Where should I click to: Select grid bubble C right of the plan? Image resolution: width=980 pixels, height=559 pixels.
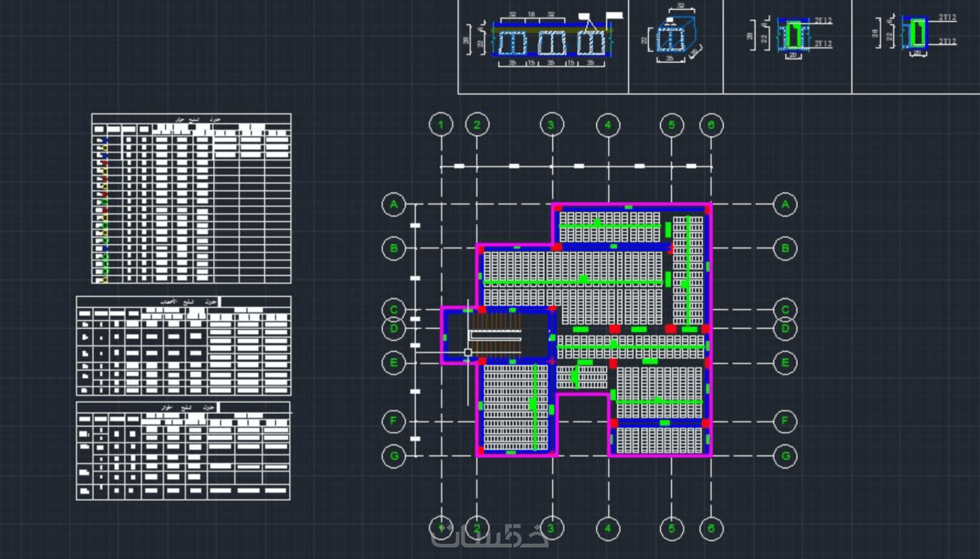tap(785, 309)
